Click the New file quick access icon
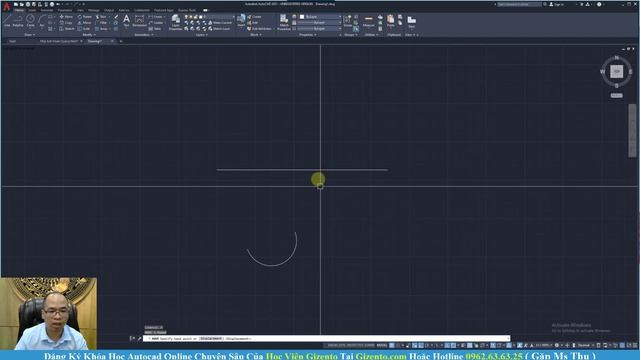640x360 pixels. click(16, 4)
